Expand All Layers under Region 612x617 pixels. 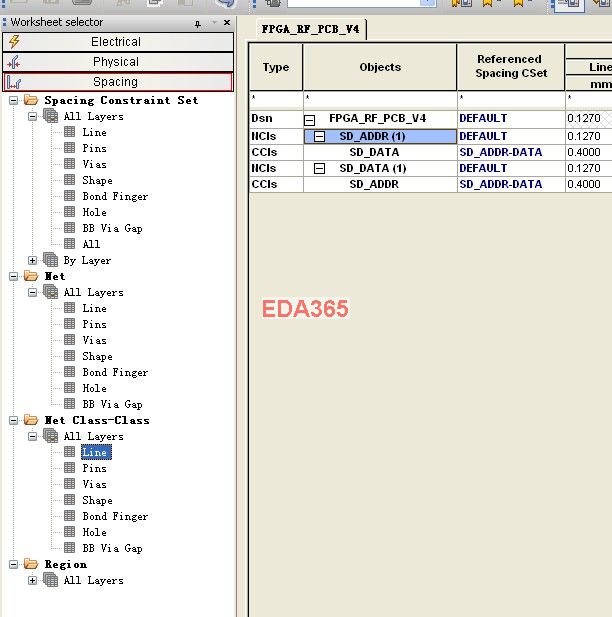(x=33, y=580)
